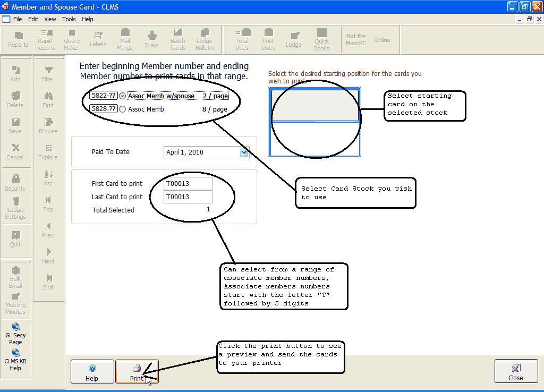Expand the Paid To Date dropdown

(x=244, y=152)
